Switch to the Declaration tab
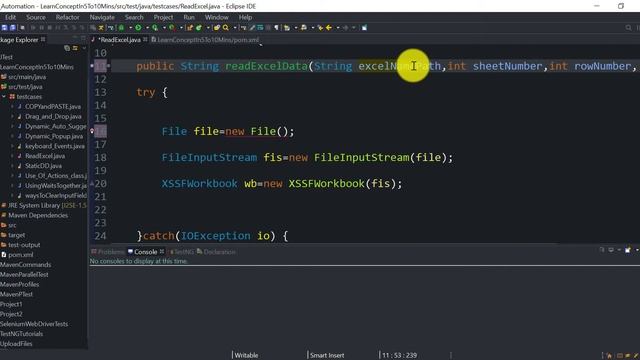640x360 pixels. pos(216,252)
